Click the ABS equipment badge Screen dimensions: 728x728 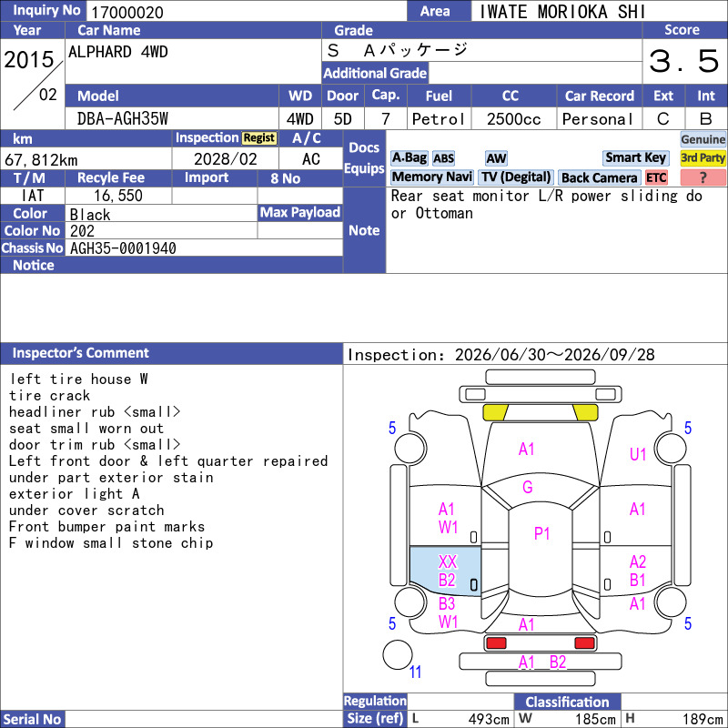point(443,158)
